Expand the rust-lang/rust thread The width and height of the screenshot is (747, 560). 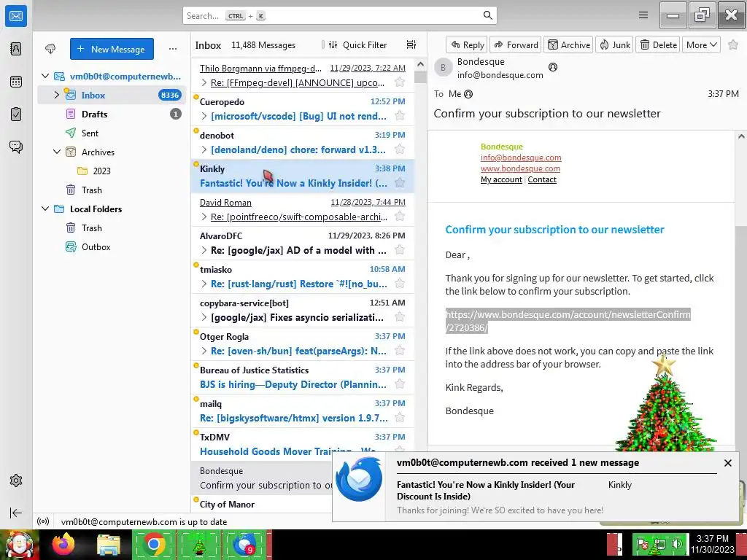tap(204, 284)
